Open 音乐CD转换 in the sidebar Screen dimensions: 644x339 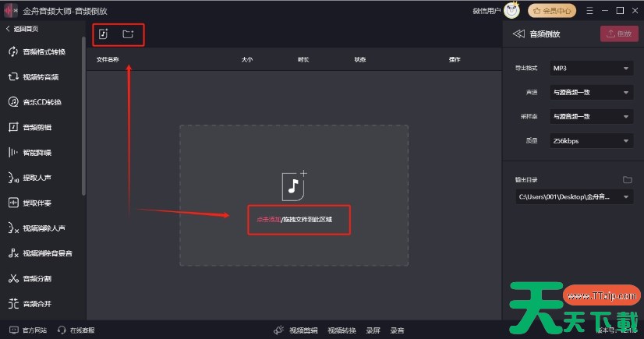pos(35,102)
